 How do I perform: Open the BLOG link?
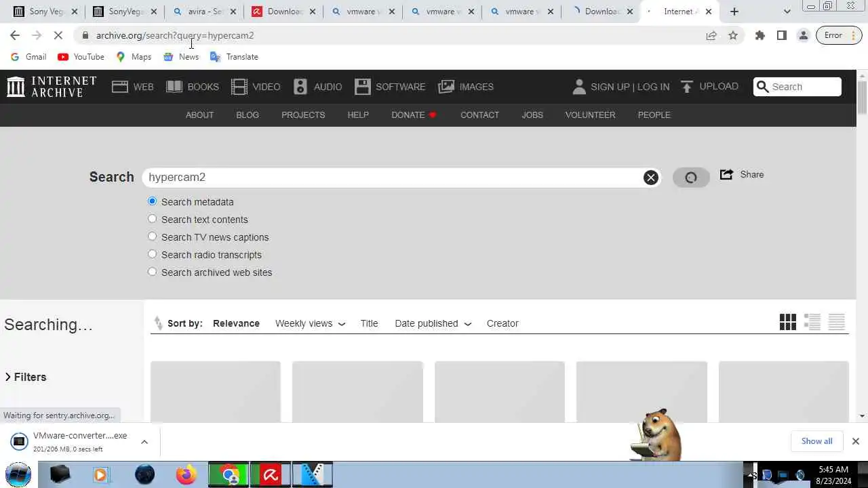tap(248, 115)
